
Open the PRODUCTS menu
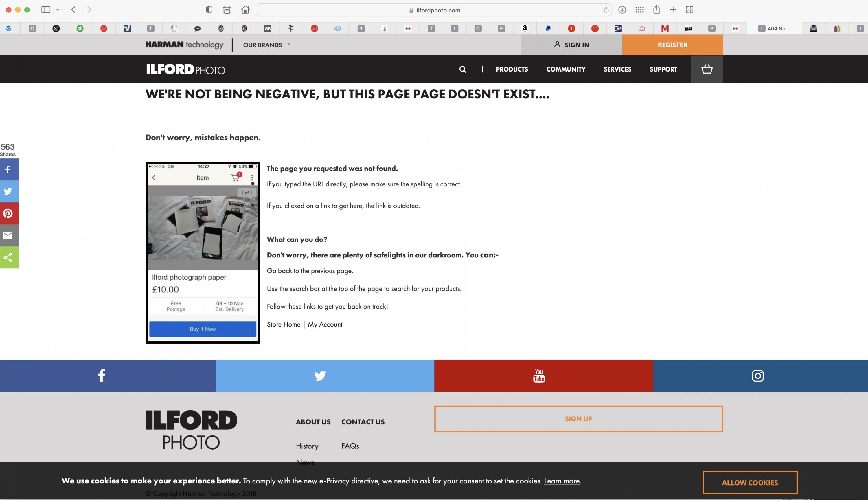tap(512, 69)
